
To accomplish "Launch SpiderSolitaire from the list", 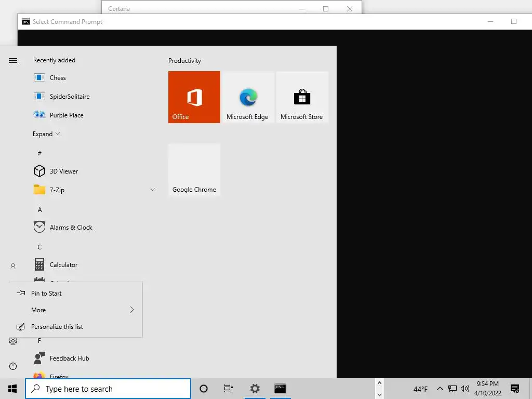I will pos(70,96).
